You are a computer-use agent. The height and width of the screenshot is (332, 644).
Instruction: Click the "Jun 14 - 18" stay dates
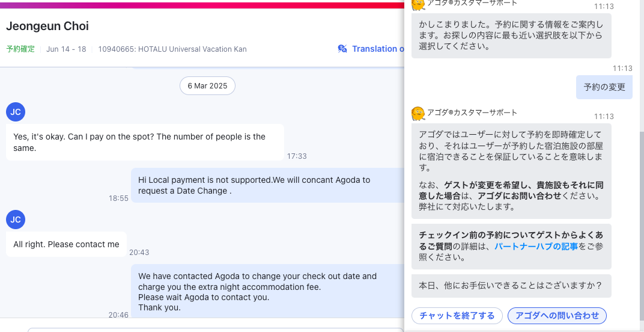pos(66,49)
